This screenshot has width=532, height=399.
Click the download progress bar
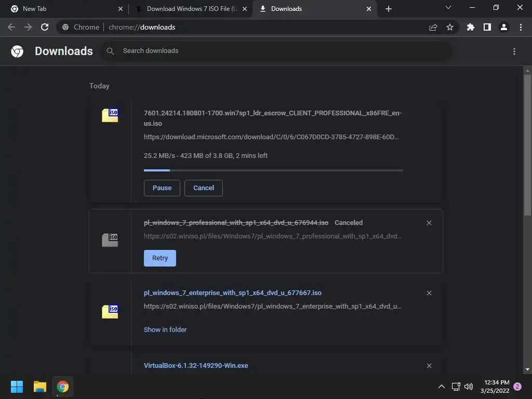pos(273,170)
